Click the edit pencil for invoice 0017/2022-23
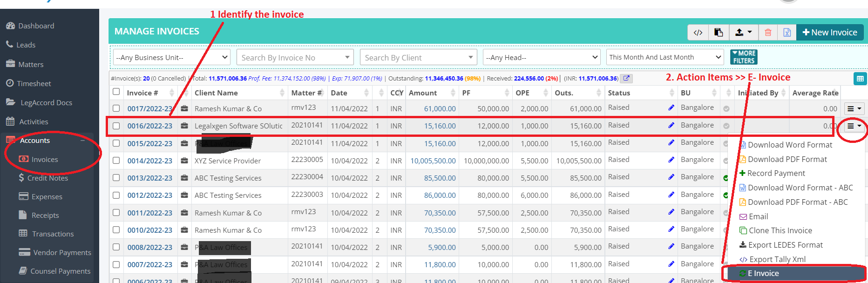 (x=671, y=108)
